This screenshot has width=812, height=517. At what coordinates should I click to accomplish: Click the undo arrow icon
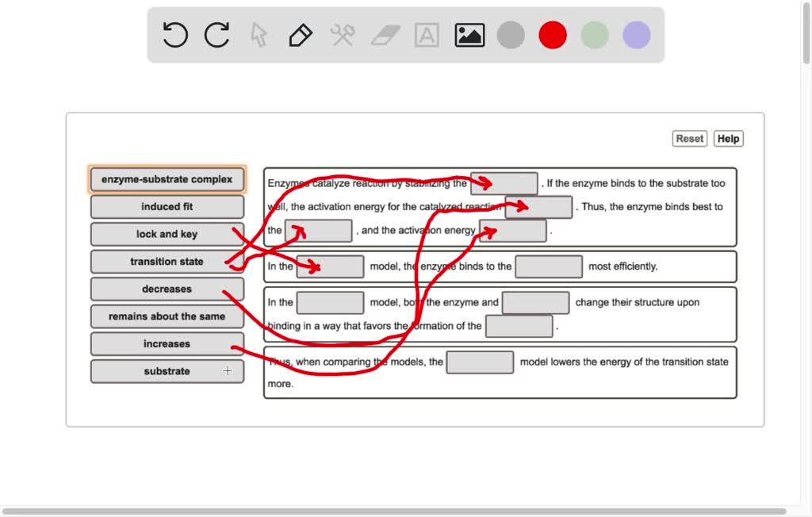click(x=175, y=35)
